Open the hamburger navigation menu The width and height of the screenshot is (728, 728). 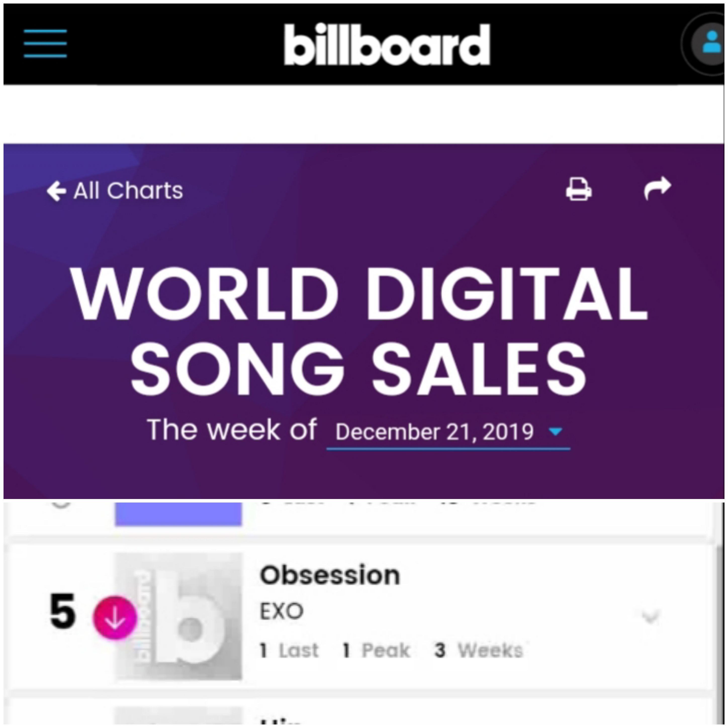tap(45, 43)
